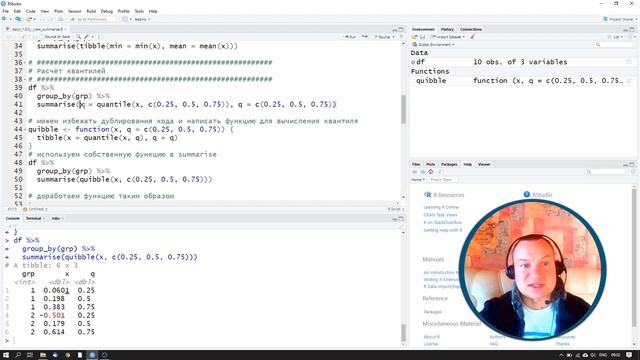Click the Find in Topic field
Screen dimensions: 640x360
(x=442, y=180)
